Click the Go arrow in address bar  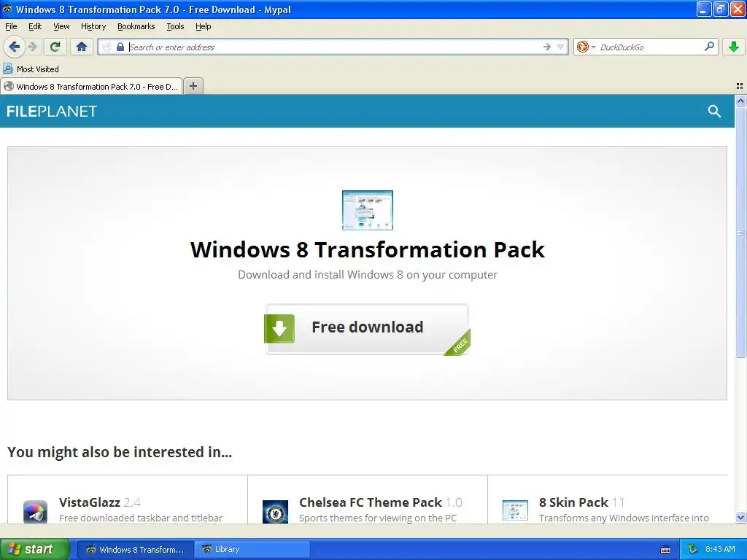[546, 47]
